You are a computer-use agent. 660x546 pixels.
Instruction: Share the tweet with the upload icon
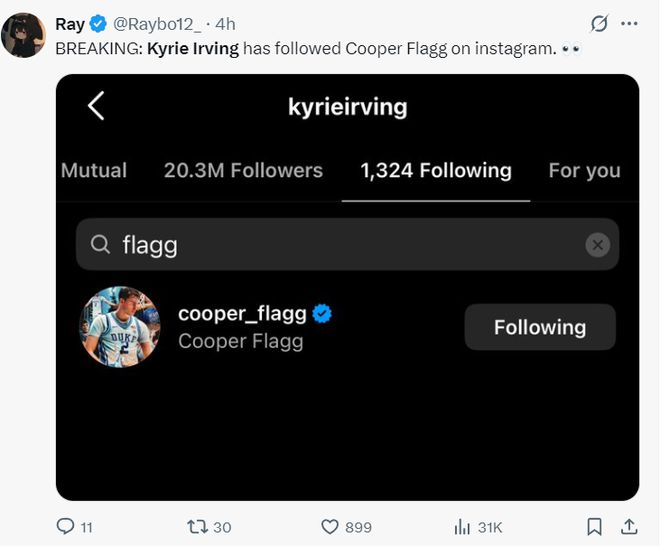coord(629,526)
